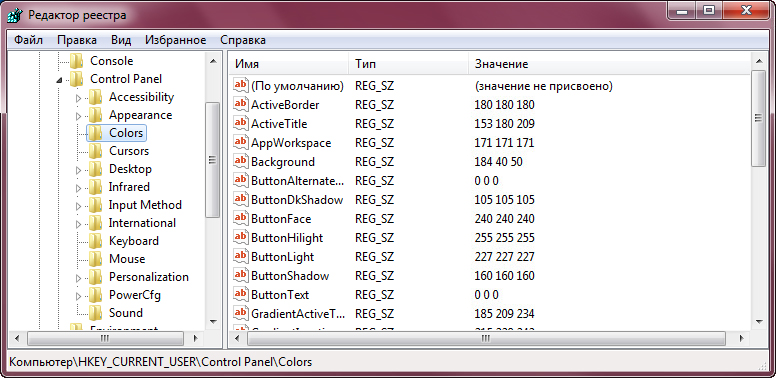Screen dimensions: 776x378
Task: Click the Desktop folder icon
Action: (95, 169)
